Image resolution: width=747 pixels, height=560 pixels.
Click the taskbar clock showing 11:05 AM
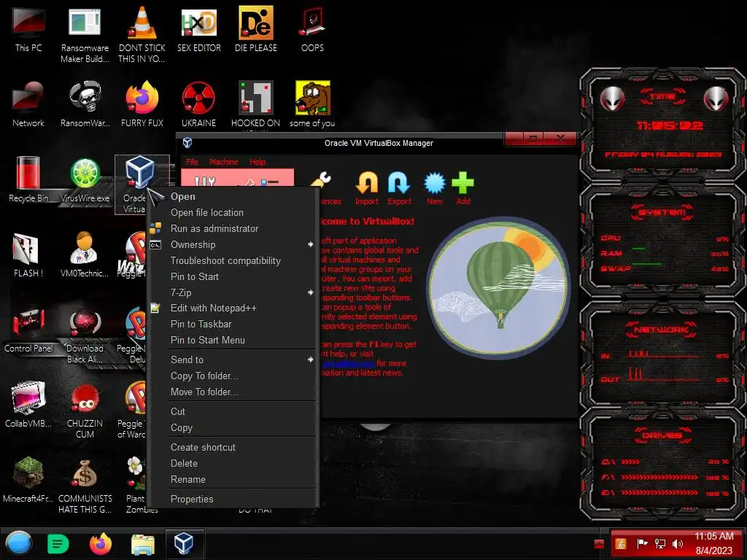click(x=713, y=543)
